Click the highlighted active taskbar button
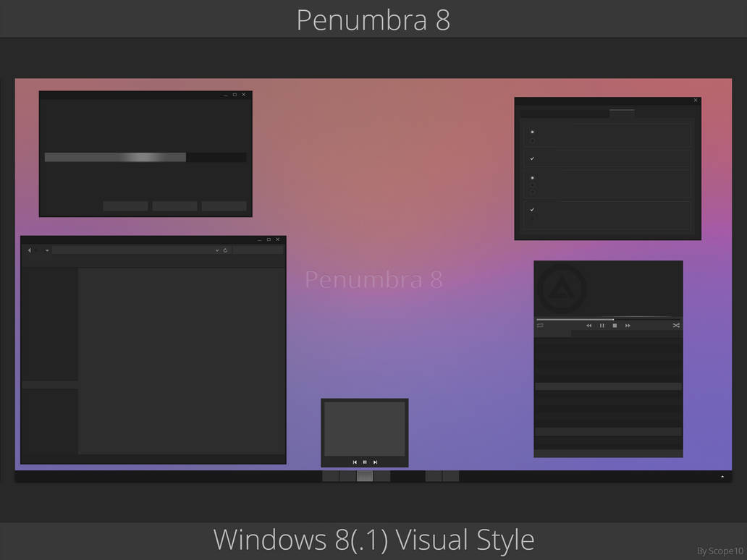 pos(365,476)
